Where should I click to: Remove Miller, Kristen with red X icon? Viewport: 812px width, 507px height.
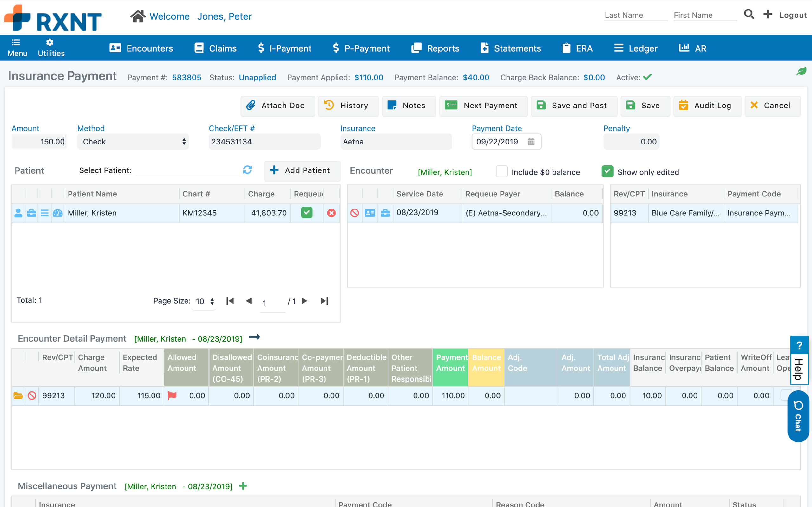[x=331, y=213]
